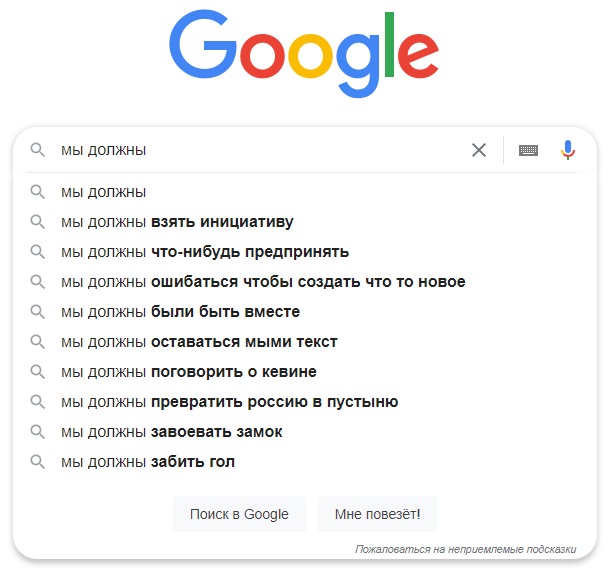This screenshot has width=611, height=573.
Task: Click the magnifier icon beside "завоевать замок" suggestion
Action: (x=37, y=432)
